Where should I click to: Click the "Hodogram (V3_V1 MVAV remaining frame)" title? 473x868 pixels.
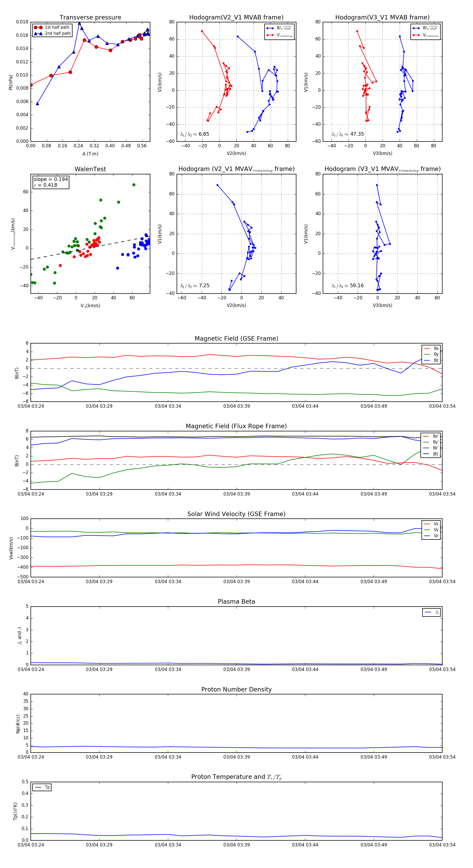click(x=382, y=169)
